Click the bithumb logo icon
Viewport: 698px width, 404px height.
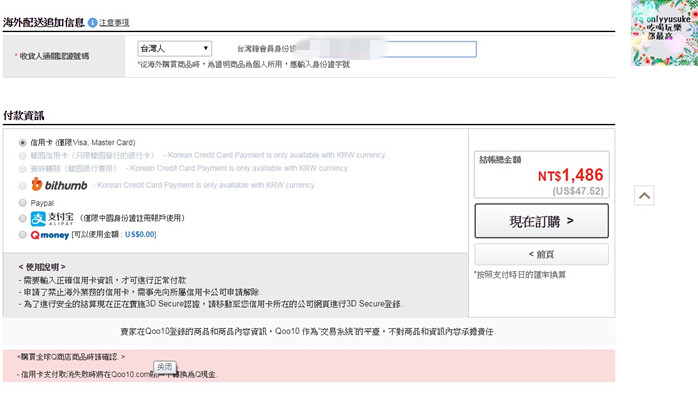click(x=59, y=184)
